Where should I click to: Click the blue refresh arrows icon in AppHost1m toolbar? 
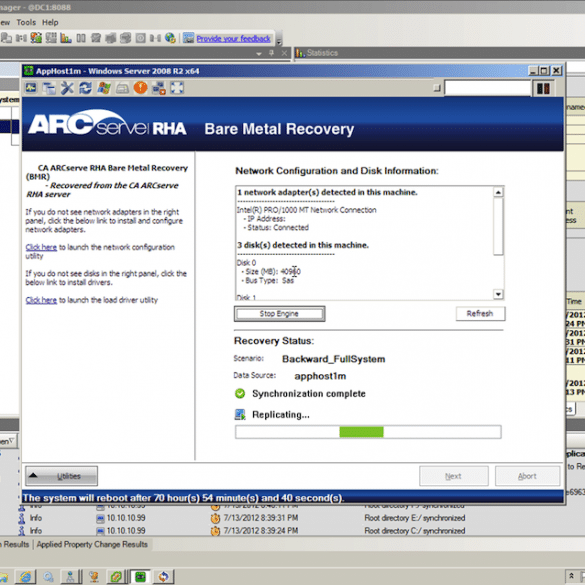85,88
